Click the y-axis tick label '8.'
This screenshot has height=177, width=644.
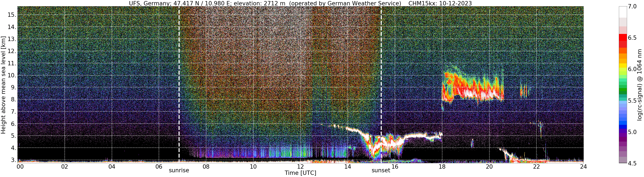(x=13, y=100)
